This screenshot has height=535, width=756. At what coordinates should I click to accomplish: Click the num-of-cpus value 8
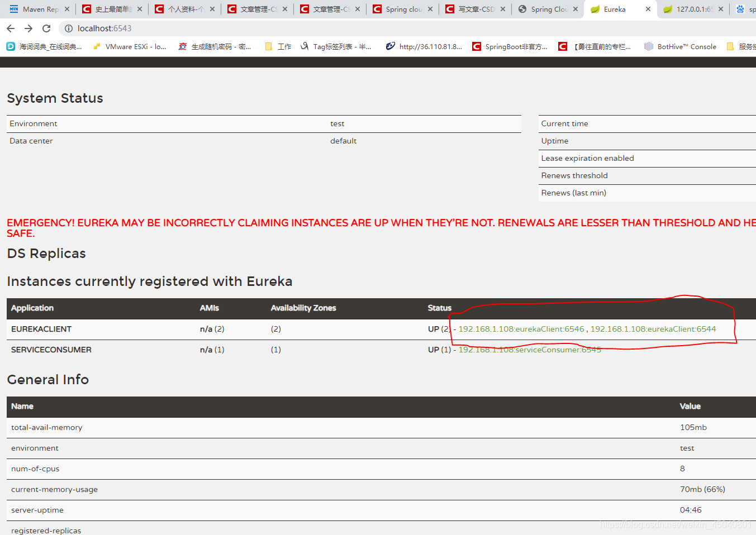pos(682,469)
